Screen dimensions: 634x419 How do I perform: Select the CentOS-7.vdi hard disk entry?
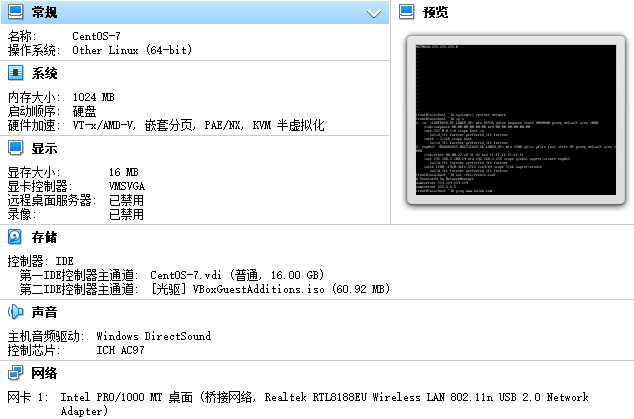point(237,275)
